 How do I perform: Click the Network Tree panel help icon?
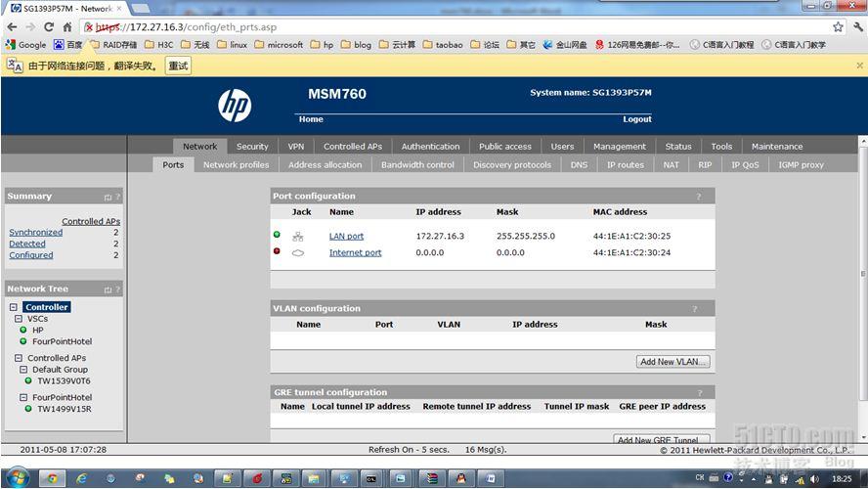[x=117, y=289]
